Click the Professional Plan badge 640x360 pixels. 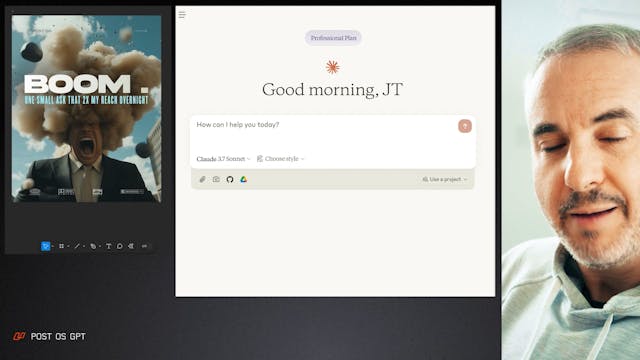(333, 38)
